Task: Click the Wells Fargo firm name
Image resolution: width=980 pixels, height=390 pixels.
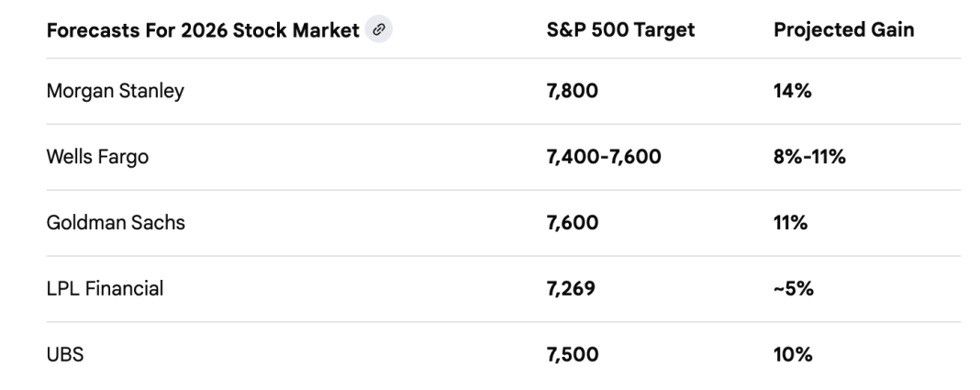Action: pos(97,157)
